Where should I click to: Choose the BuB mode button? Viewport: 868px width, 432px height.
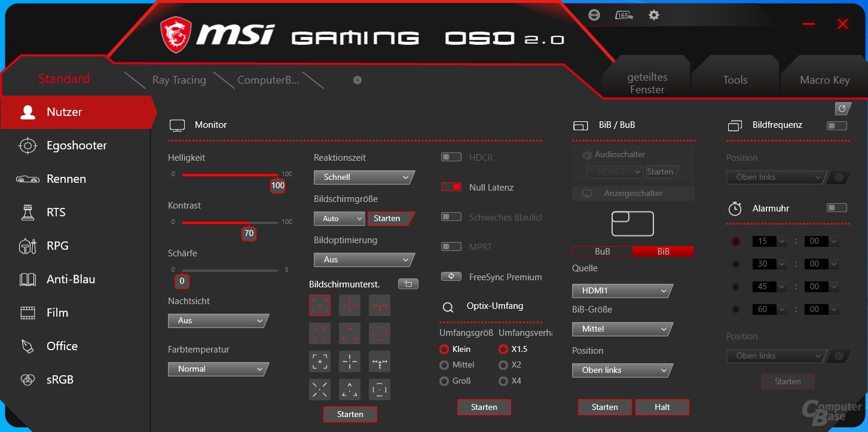[603, 252]
